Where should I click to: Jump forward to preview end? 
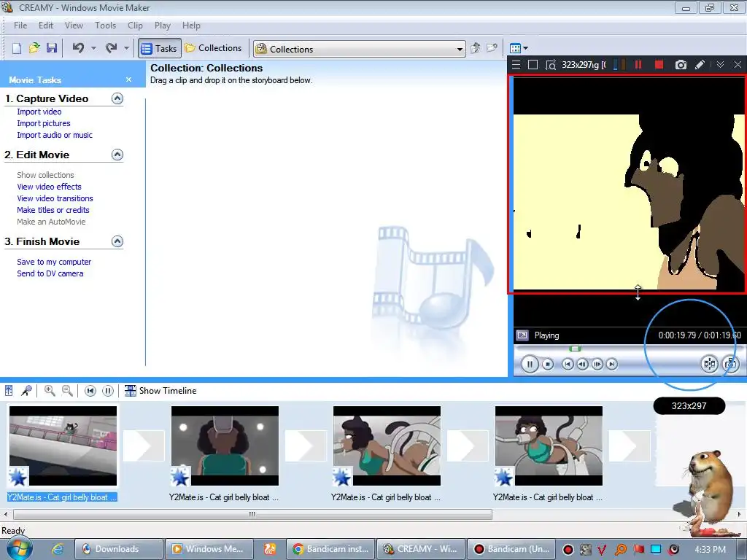coord(612,365)
